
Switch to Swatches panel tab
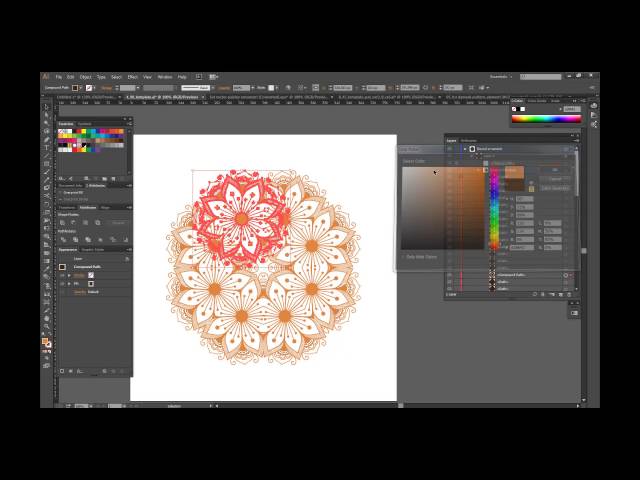coord(66,124)
